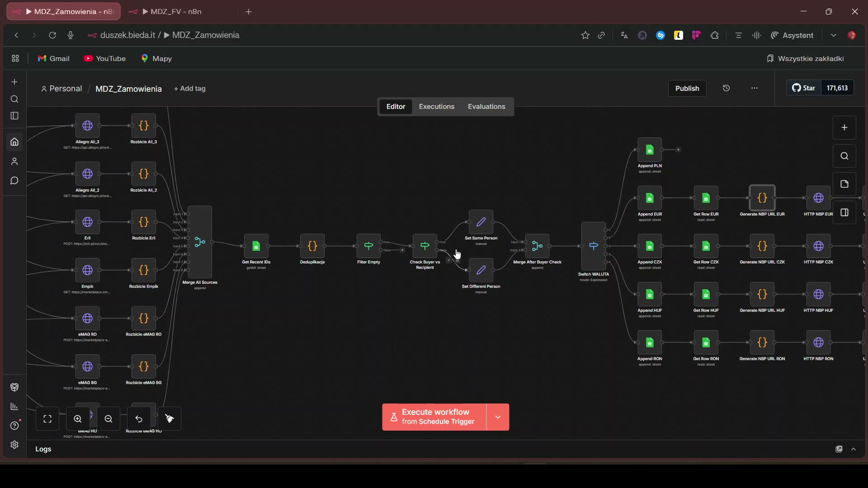Switch to the Evaluations tab

click(486, 106)
